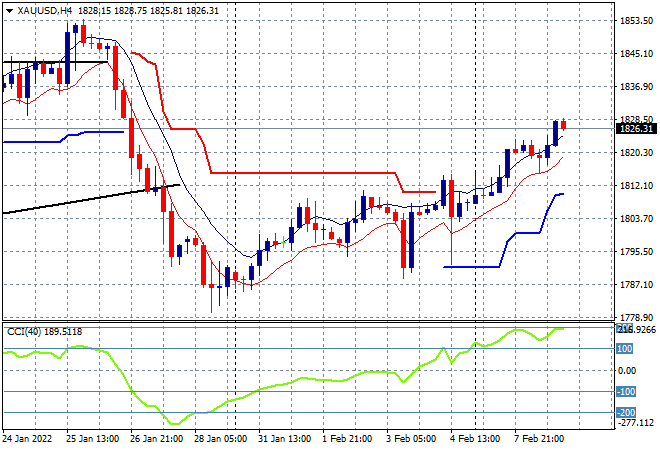Click the 216.9266 CCI scale value
The height and width of the screenshot is (450, 660).
(636, 329)
